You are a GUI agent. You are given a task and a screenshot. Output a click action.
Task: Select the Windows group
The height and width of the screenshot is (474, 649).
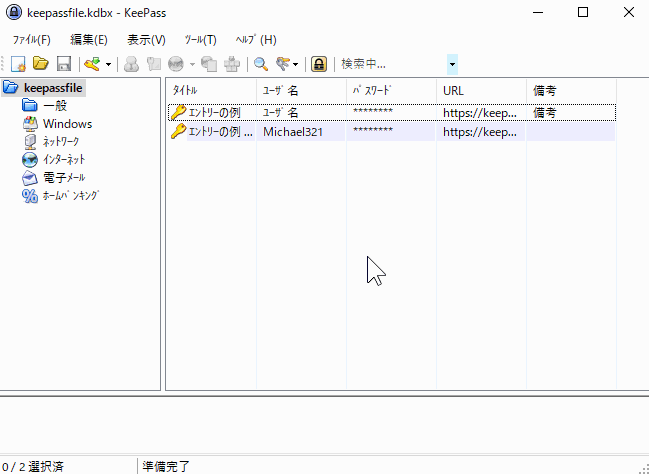pos(67,124)
